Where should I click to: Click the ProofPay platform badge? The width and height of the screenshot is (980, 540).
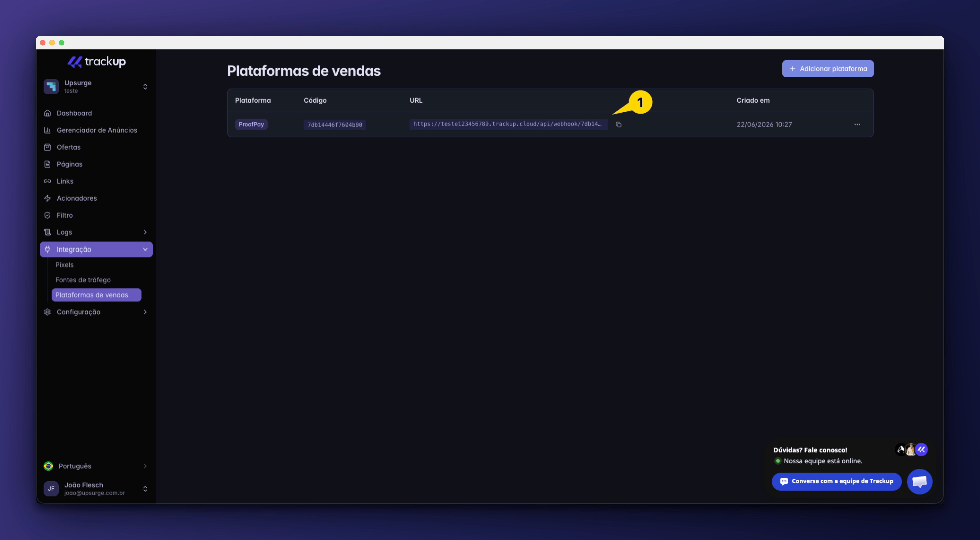coord(251,124)
